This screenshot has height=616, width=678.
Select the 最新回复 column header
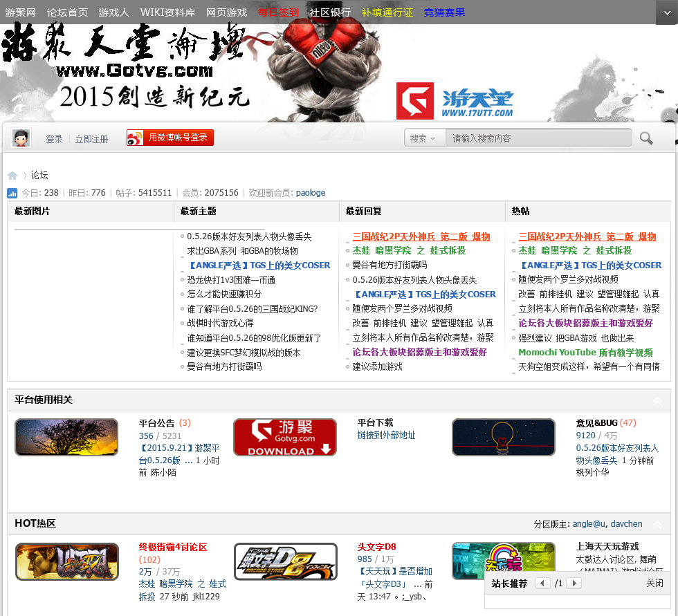click(x=364, y=212)
